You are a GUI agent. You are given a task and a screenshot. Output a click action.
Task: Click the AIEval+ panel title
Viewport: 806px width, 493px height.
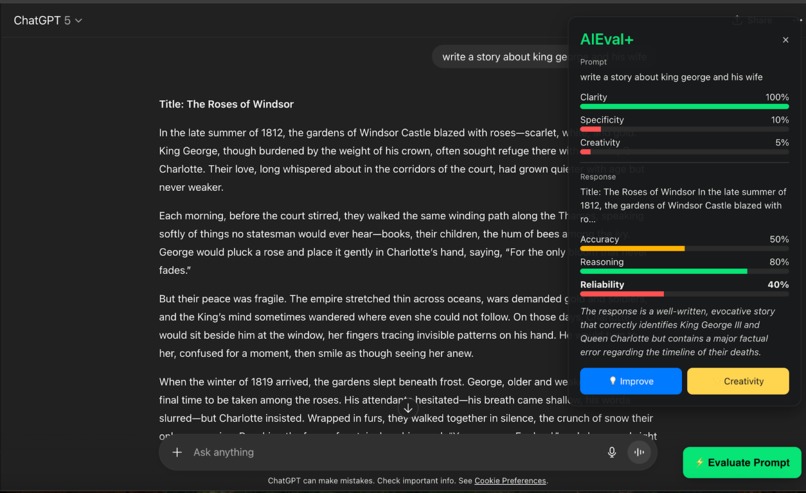607,39
